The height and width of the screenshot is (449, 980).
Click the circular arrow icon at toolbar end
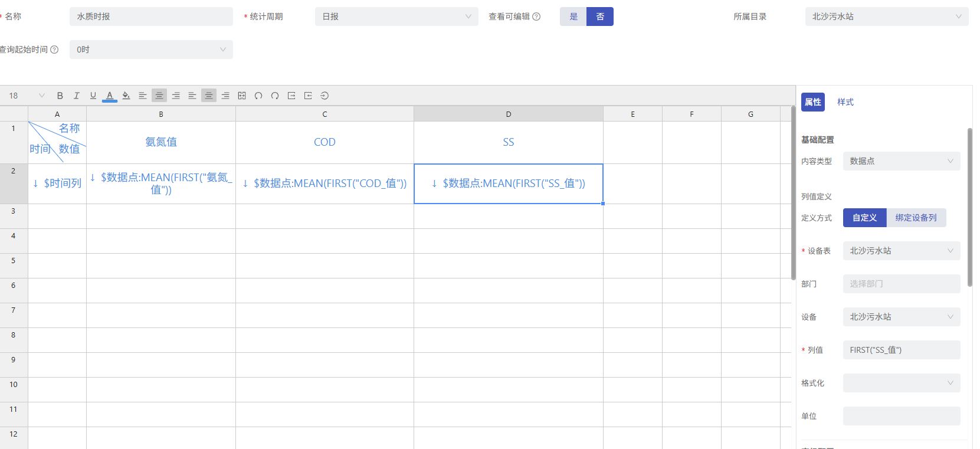tap(324, 96)
